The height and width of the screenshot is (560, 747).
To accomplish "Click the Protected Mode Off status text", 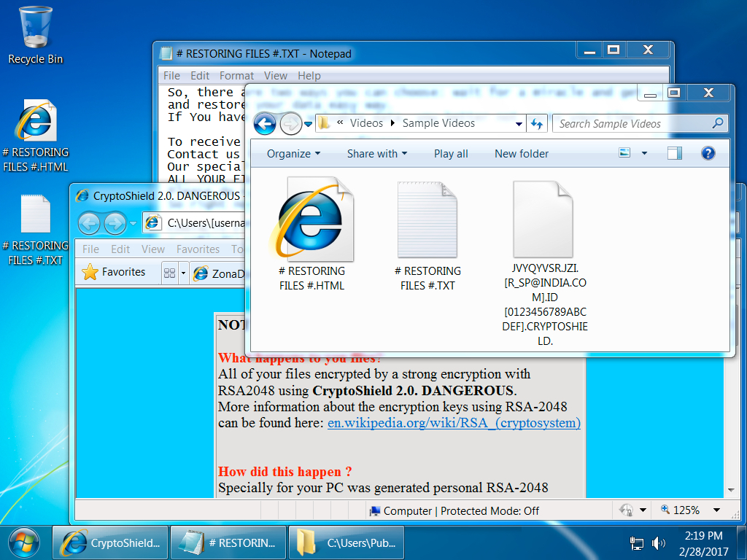I will pyautogui.click(x=489, y=511).
